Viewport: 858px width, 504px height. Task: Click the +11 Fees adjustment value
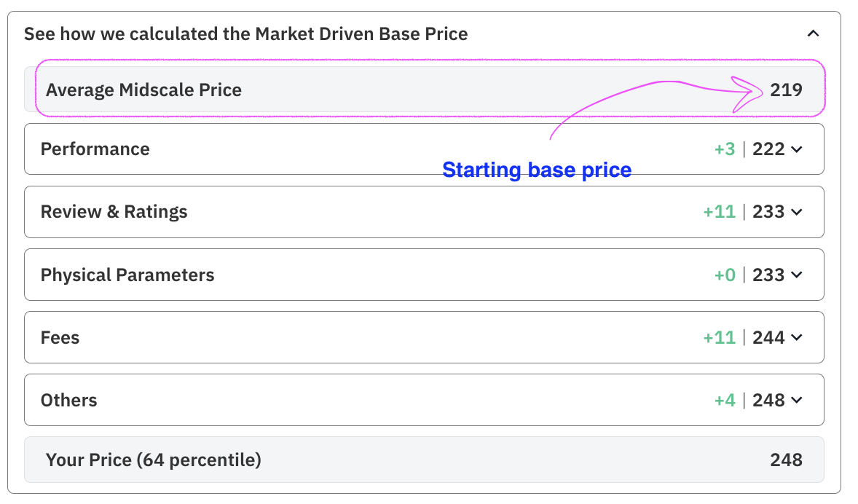pyautogui.click(x=719, y=338)
